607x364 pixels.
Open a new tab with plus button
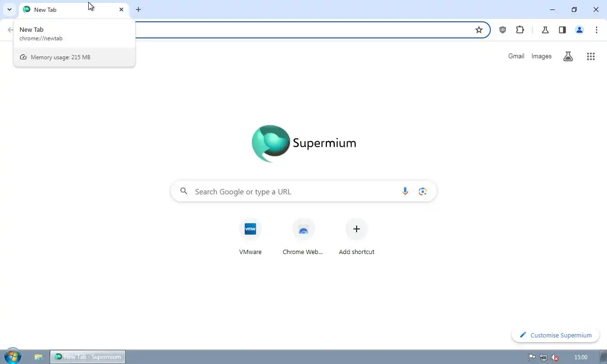coord(138,9)
